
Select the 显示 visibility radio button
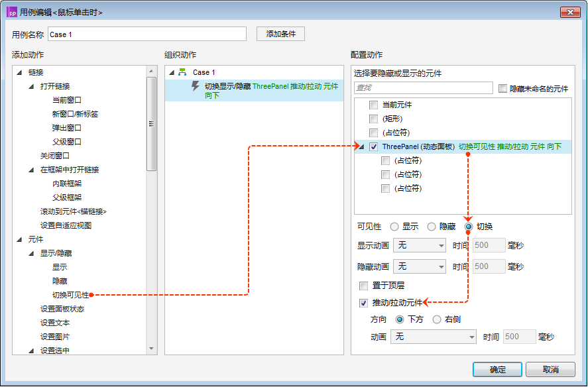(394, 227)
